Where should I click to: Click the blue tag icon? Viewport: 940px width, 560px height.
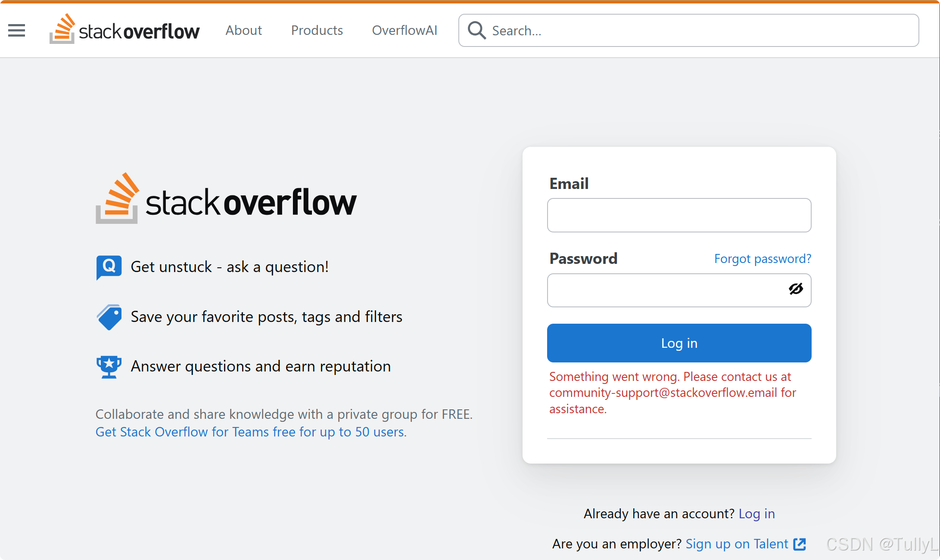tap(109, 317)
